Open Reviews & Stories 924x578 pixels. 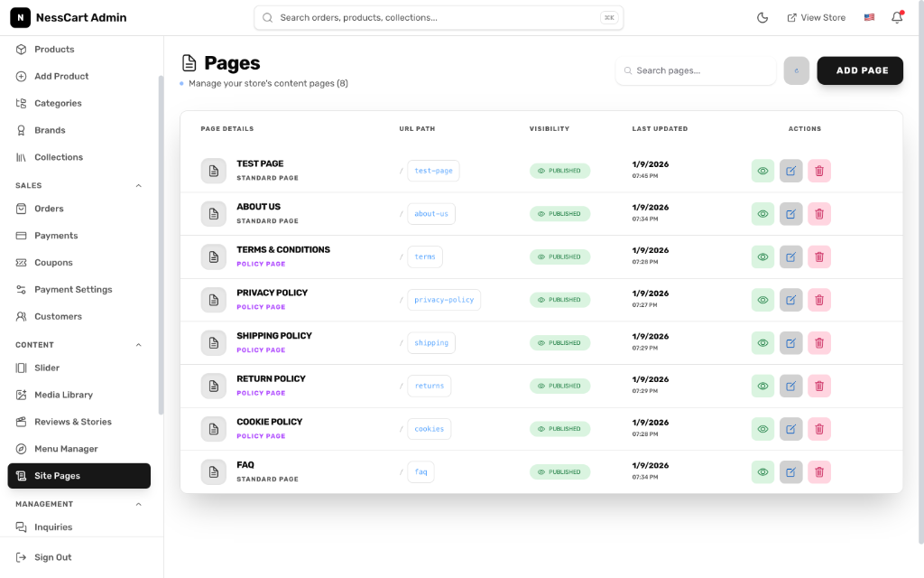75,422
